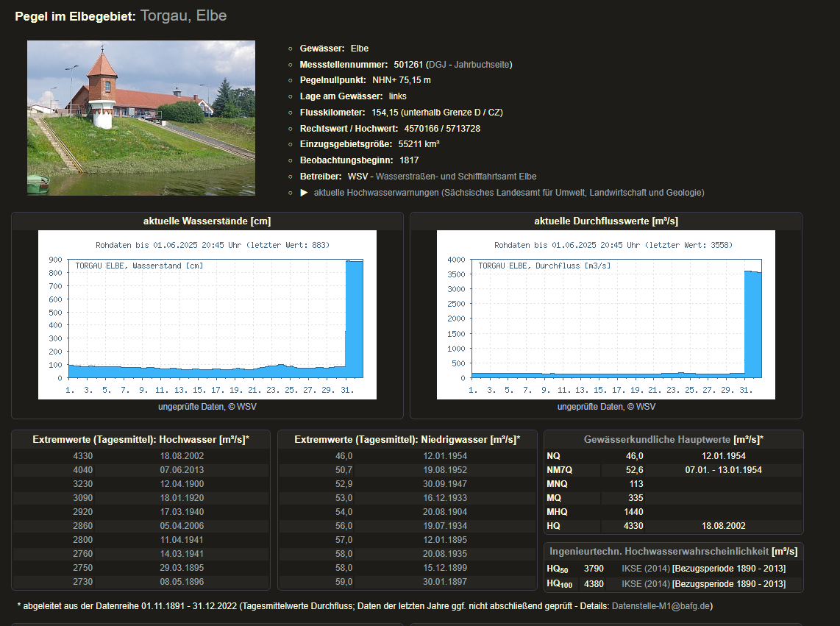Click the Extremwerte Niedrigwasser table header
Screen dimensions: 840x626
point(407,439)
